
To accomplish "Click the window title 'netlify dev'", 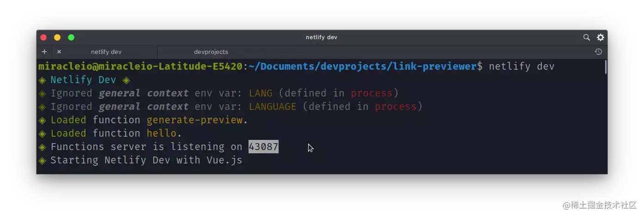I will click(322, 37).
